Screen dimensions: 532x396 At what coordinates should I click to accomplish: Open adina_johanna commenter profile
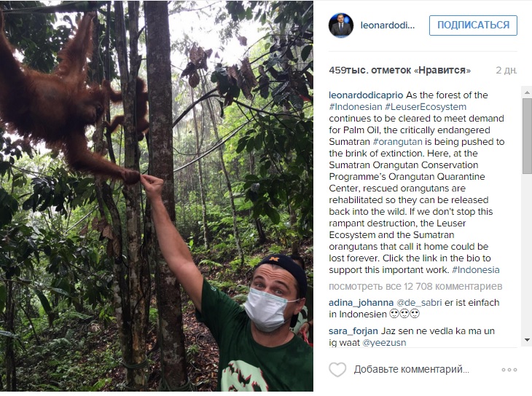click(361, 302)
